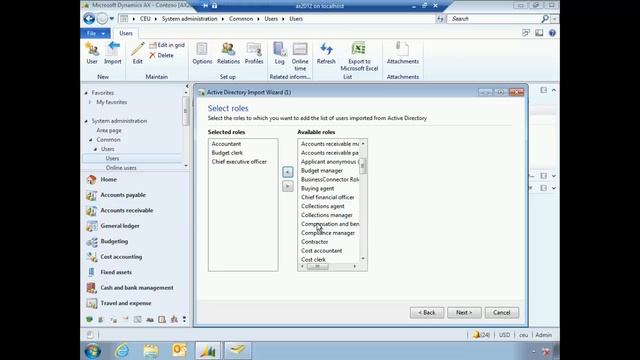Open Budgeting module
Screen dimensions: 640x360
point(114,241)
